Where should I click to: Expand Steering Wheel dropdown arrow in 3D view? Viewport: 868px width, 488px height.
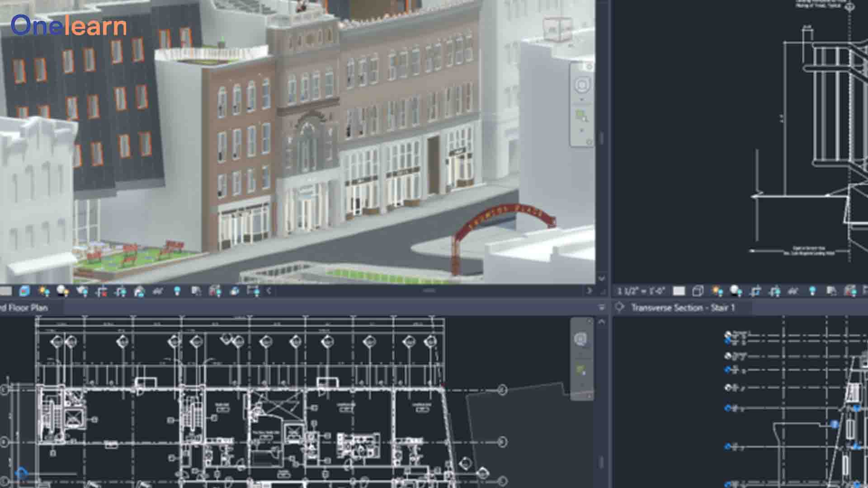tap(582, 99)
